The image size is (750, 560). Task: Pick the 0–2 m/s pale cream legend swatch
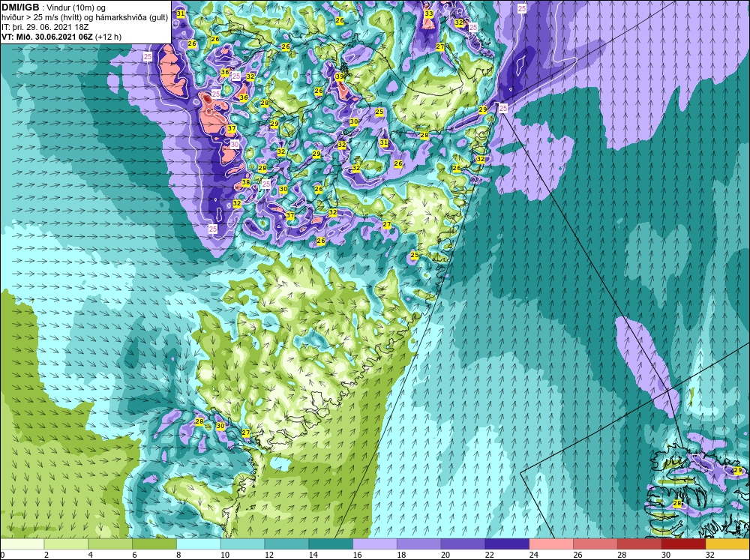[x=22, y=544]
